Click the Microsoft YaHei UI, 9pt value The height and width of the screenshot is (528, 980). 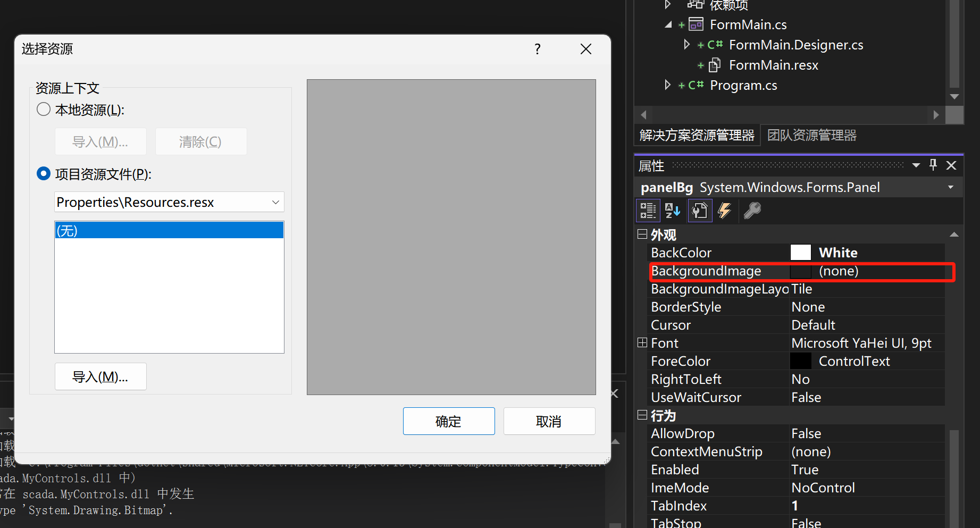(x=861, y=343)
